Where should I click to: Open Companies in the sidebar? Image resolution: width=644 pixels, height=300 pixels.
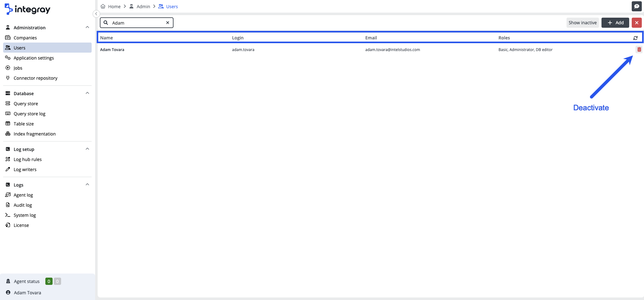click(25, 38)
